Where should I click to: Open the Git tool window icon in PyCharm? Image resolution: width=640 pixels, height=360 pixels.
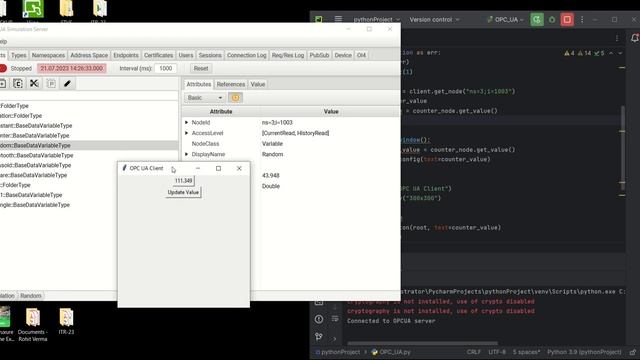click(x=319, y=337)
